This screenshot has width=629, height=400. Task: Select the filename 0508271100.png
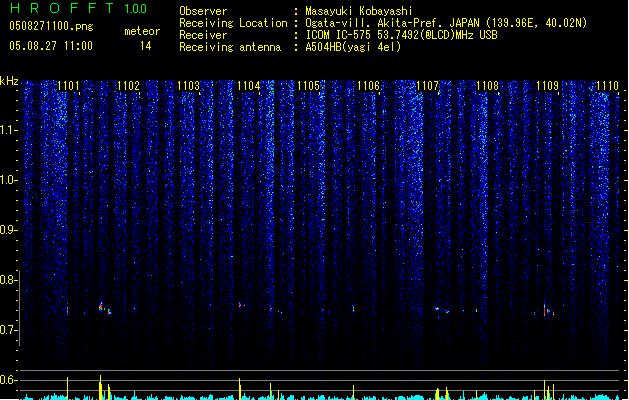(x=51, y=26)
